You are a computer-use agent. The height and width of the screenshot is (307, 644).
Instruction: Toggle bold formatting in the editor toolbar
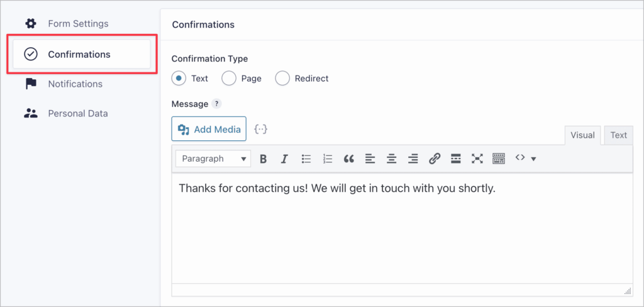pyautogui.click(x=264, y=159)
